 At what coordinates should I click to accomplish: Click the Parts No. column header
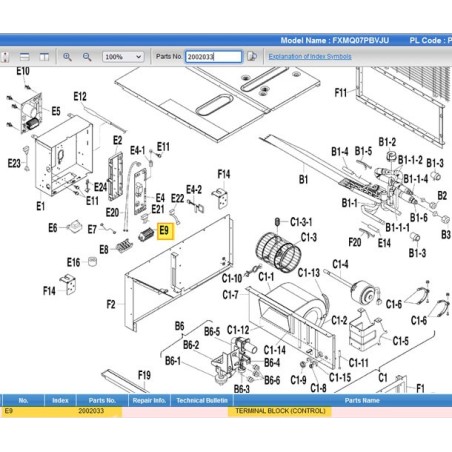(102, 400)
